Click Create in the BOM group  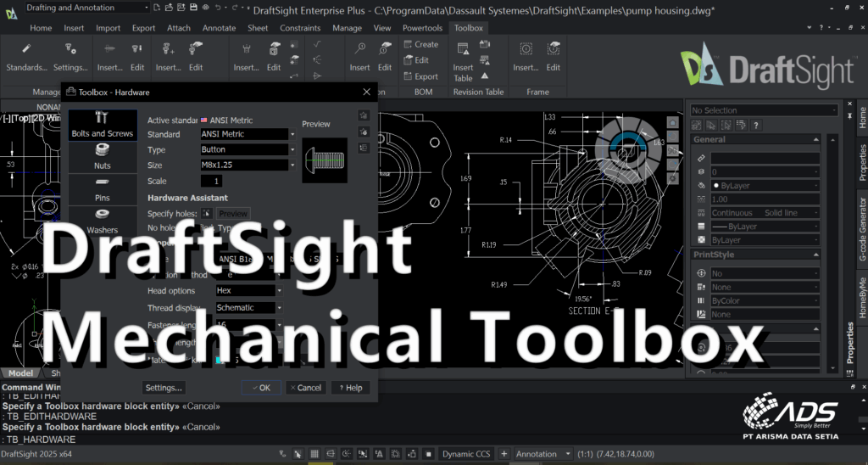click(x=421, y=44)
